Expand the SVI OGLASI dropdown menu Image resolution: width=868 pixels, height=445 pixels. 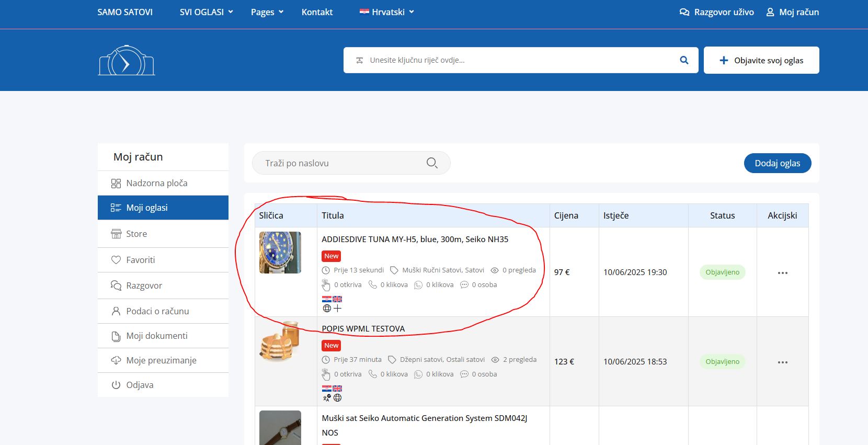[206, 12]
